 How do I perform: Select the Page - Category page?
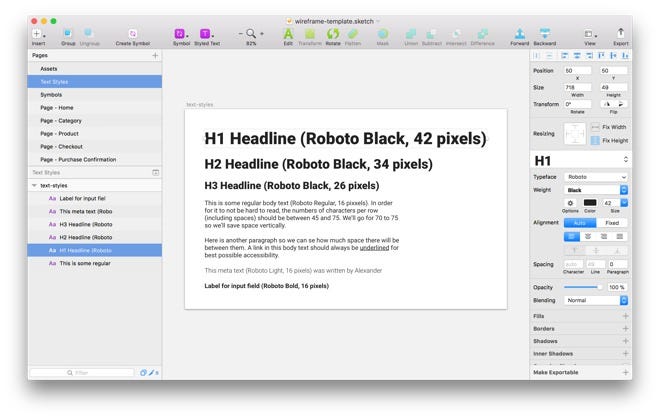(95, 121)
